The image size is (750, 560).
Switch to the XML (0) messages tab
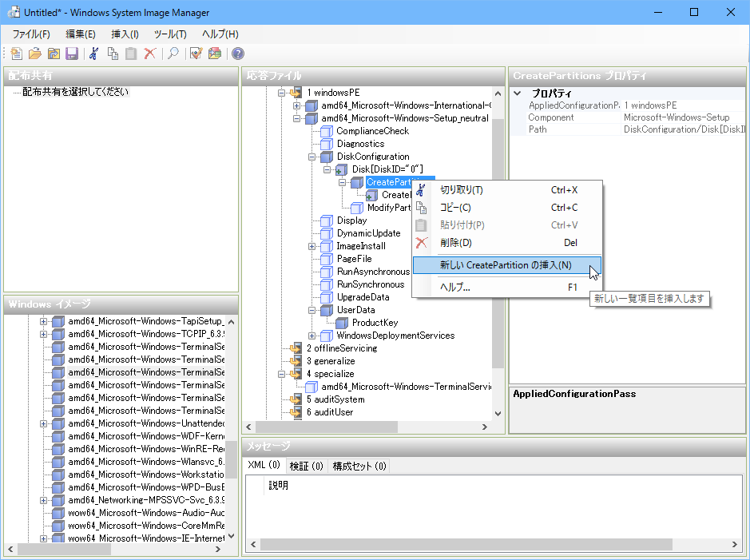pyautogui.click(x=264, y=465)
